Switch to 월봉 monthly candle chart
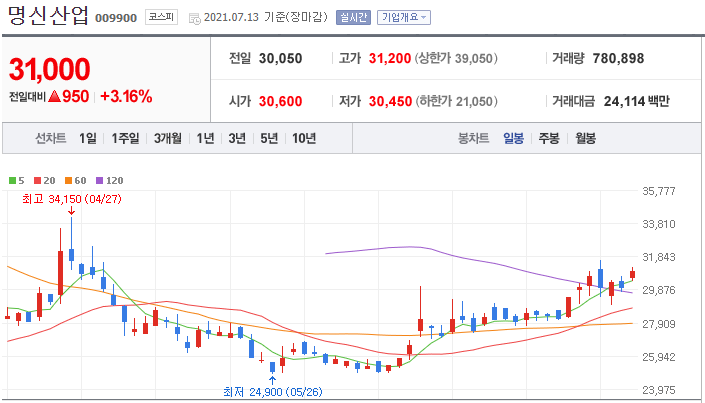 pos(585,139)
